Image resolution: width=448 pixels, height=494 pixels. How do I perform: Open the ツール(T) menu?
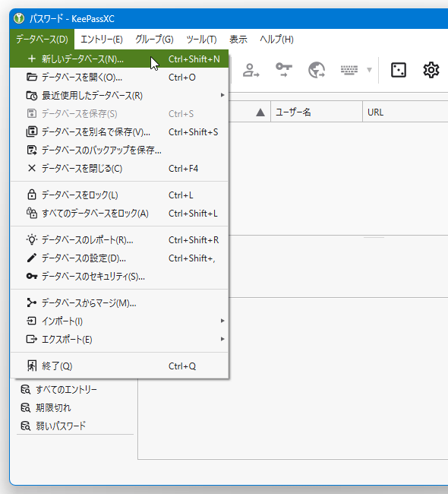pyautogui.click(x=201, y=39)
